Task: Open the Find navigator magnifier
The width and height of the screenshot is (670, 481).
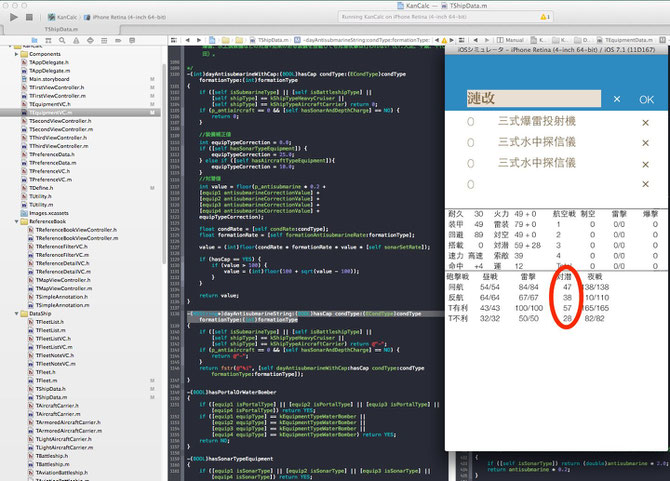Action: [x=62, y=40]
